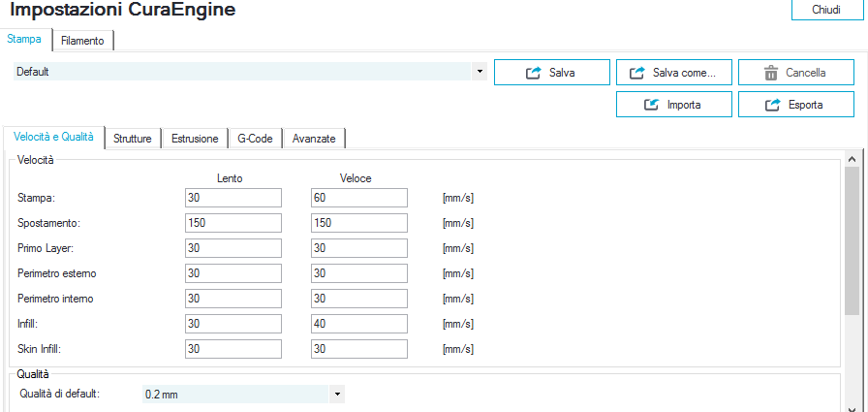Image resolution: width=868 pixels, height=412 pixels.
Task: Close the settings with Chiudi
Action: click(825, 9)
